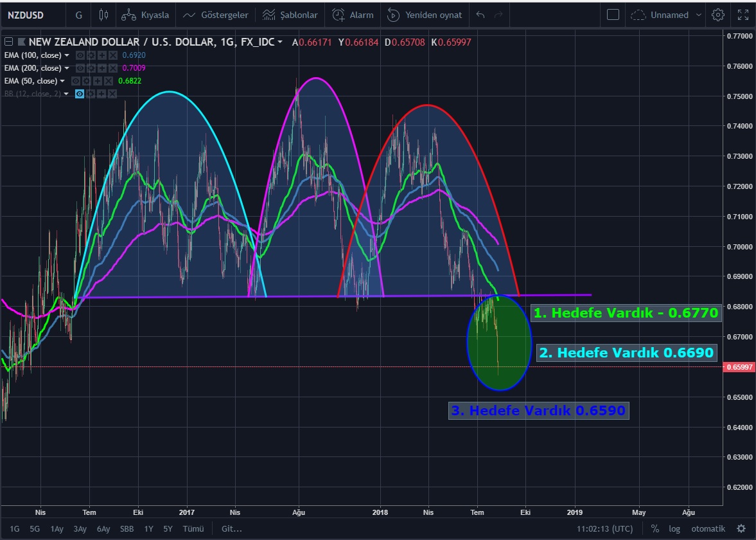Click the redo arrow in the toolbar
The image size is (756, 540).
(x=498, y=15)
